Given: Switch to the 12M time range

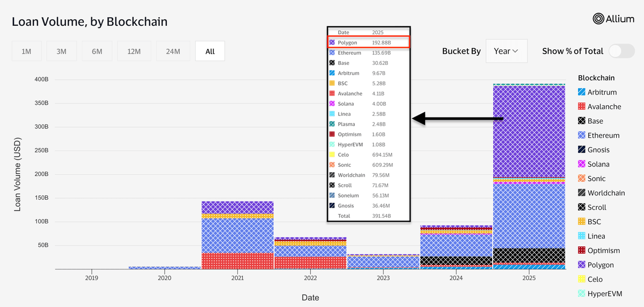Looking at the screenshot, I should coord(134,52).
